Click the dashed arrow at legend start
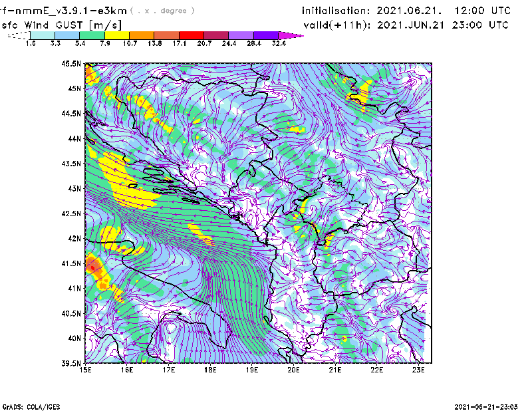This screenshot has width=532, height=411. tap(19, 35)
